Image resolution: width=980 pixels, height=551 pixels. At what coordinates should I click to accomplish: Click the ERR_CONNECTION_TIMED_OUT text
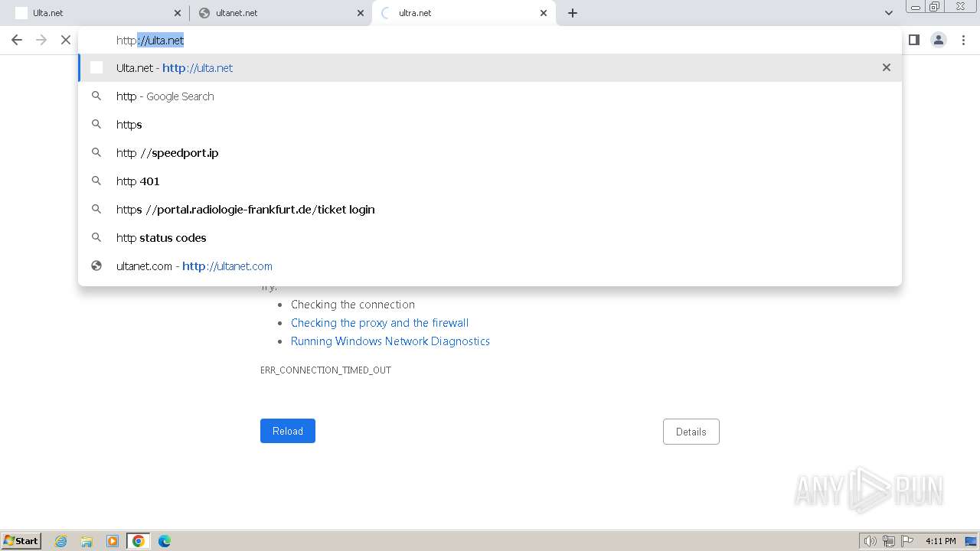[x=325, y=370]
